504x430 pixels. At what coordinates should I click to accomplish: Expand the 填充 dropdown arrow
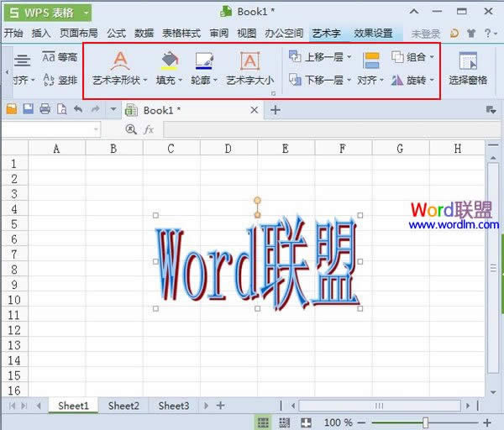(x=180, y=80)
